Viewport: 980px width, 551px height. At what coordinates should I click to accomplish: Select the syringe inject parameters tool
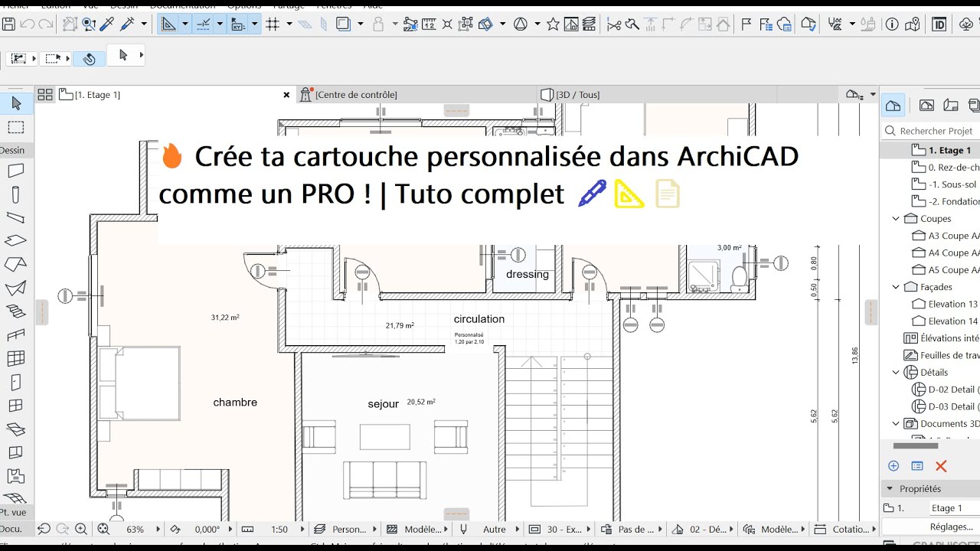pyautogui.click(x=127, y=24)
